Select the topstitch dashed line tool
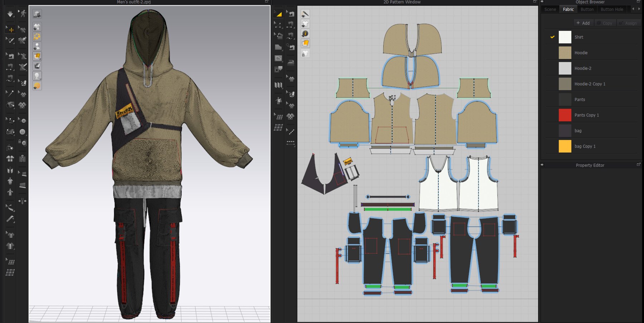 (x=291, y=143)
